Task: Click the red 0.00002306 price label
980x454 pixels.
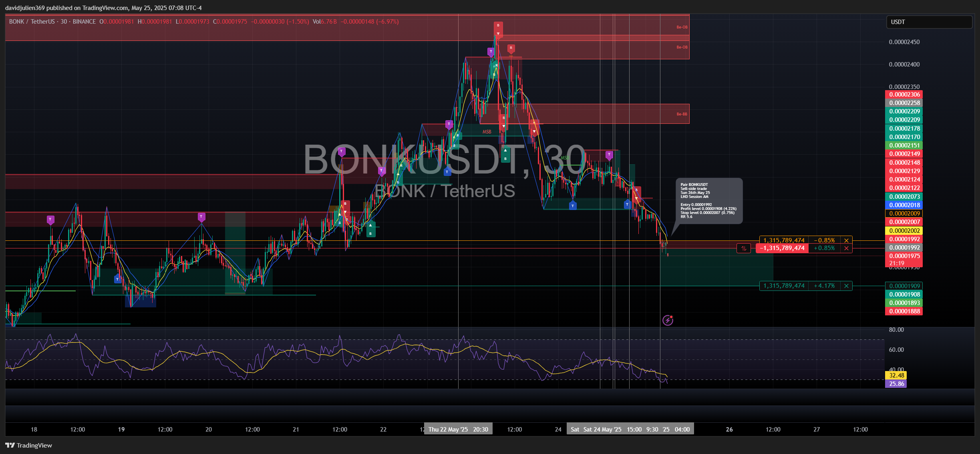Action: (x=904, y=95)
